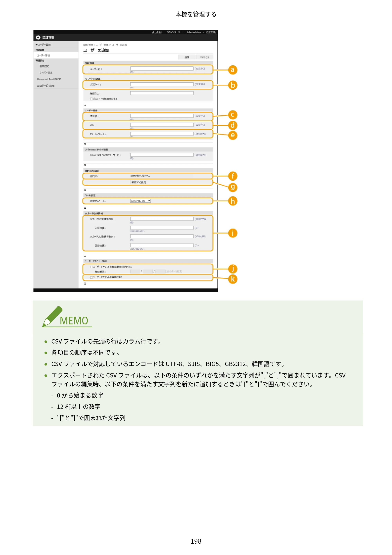Viewport: 392px width, 555px height.
Task: Enable ユーザーアカウントの有効期限を設定する checkbox
Action: (91, 267)
